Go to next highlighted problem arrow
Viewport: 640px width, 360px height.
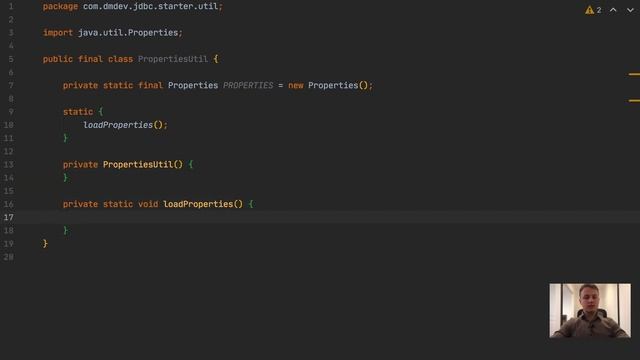(630, 10)
